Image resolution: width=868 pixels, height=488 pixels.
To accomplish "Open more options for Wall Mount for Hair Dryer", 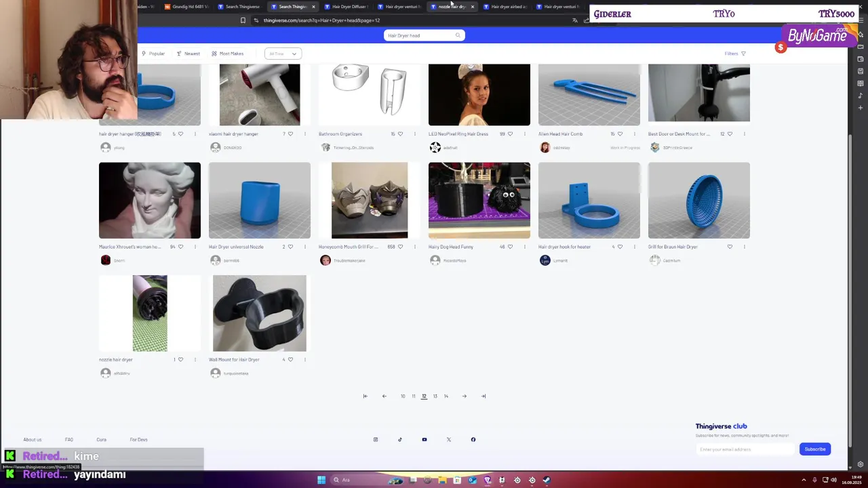I will point(304,360).
